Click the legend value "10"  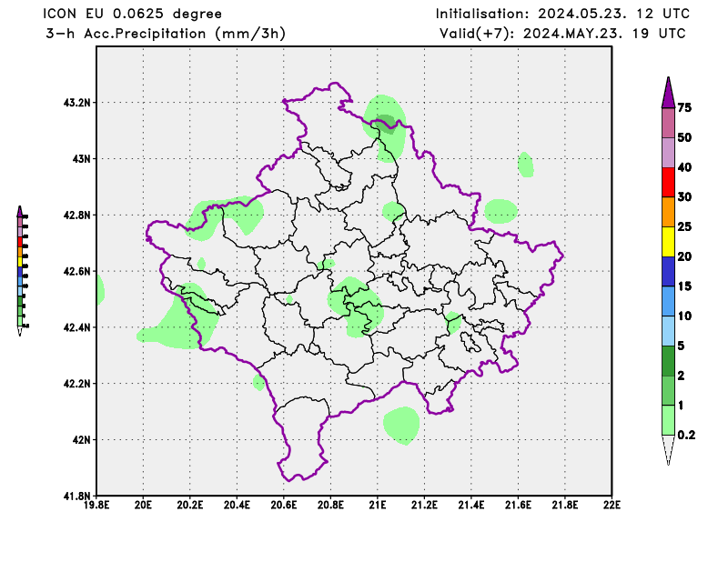coord(684,316)
